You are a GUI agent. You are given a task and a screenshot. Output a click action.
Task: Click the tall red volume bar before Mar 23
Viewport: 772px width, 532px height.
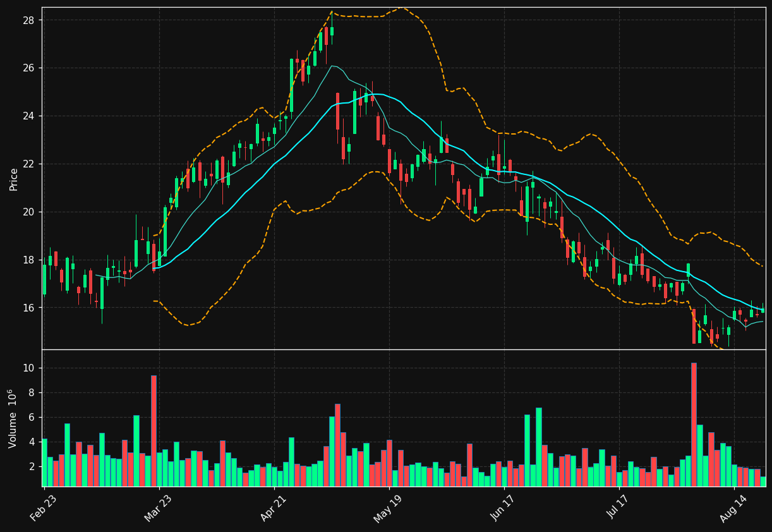pyautogui.click(x=154, y=431)
